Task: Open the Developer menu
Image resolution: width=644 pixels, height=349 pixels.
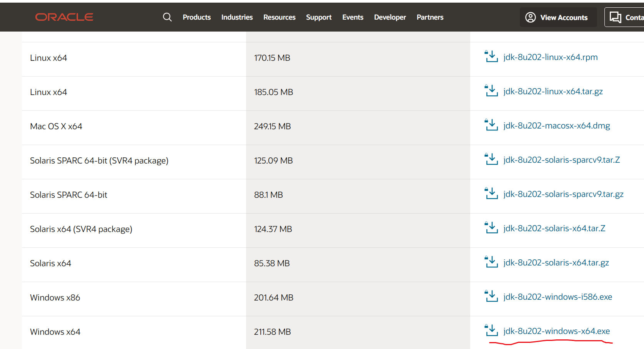Action: click(390, 17)
